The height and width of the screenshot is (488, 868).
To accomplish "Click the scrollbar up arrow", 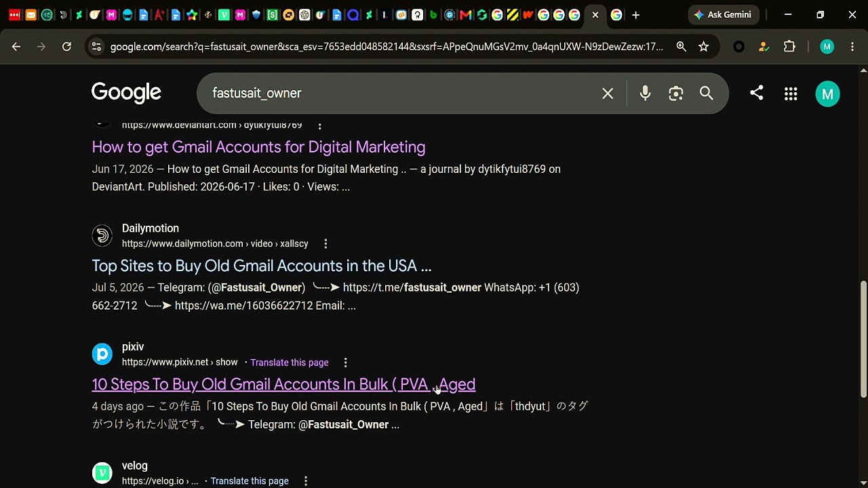I will coord(863,70).
